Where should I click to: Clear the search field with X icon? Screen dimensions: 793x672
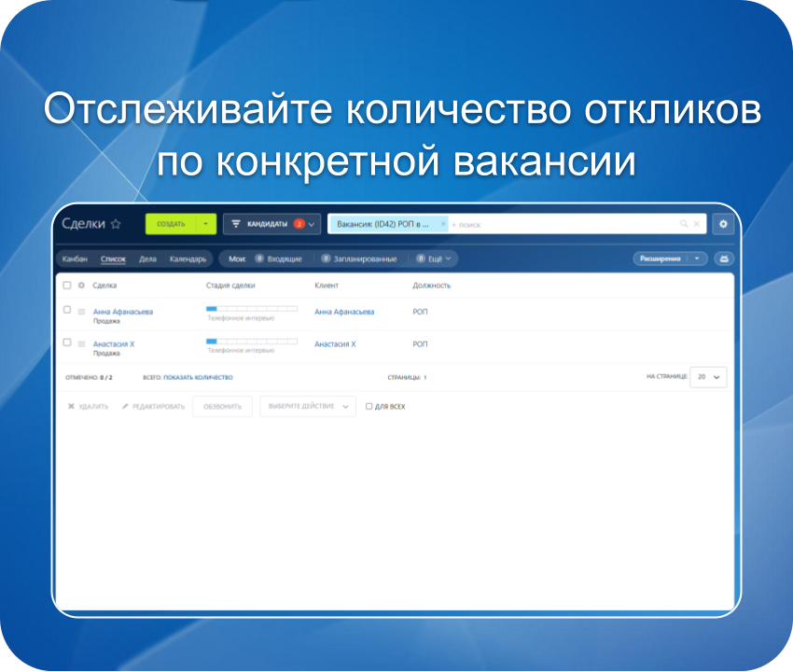pyautogui.click(x=696, y=224)
